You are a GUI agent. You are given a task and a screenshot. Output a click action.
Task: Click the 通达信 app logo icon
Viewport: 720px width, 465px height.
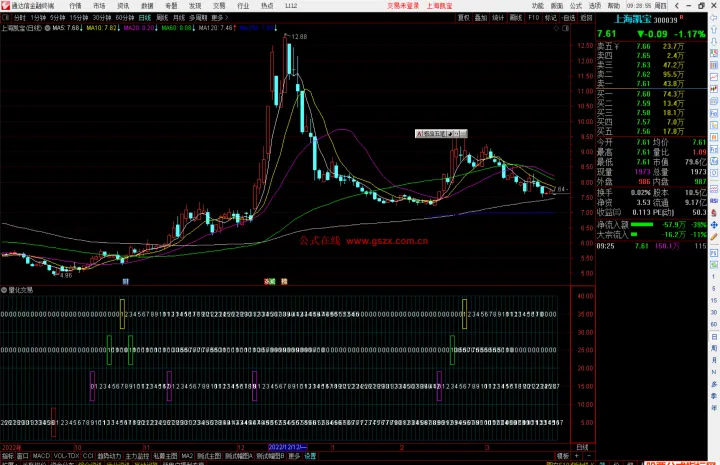coord(6,5)
